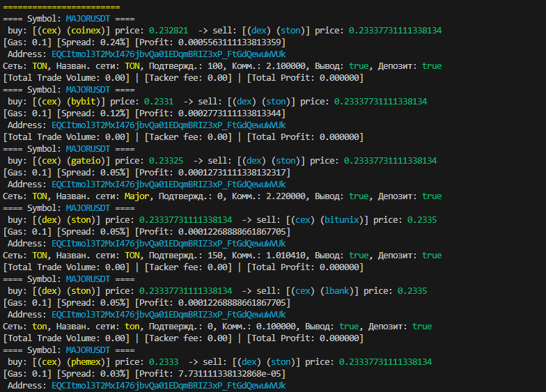Click MAJORUSDT symbol above the phemex entry

tap(88, 350)
